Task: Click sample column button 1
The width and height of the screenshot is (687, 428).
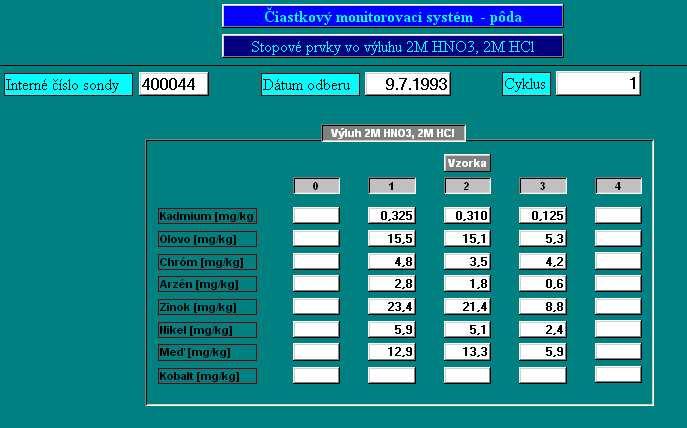Action: tap(392, 186)
